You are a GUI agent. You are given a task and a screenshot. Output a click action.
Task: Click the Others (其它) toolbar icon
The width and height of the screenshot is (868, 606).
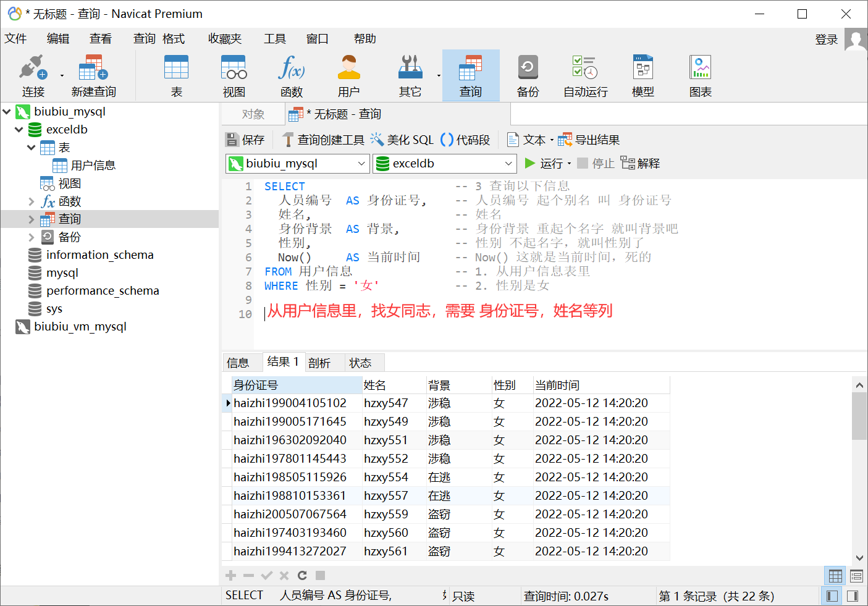tap(410, 75)
